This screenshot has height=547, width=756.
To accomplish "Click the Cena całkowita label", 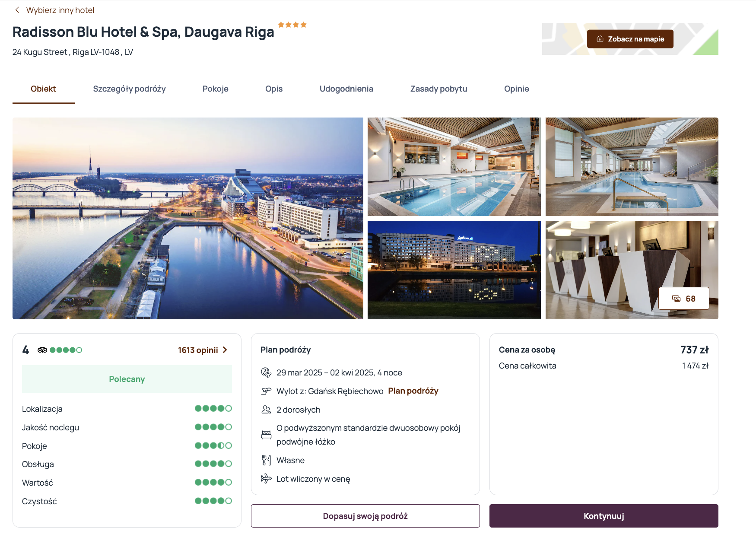I will 527,366.
